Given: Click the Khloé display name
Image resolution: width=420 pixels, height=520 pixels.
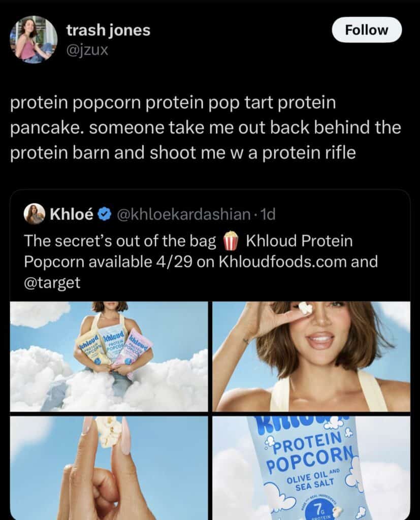Looking at the screenshot, I should (x=71, y=215).
